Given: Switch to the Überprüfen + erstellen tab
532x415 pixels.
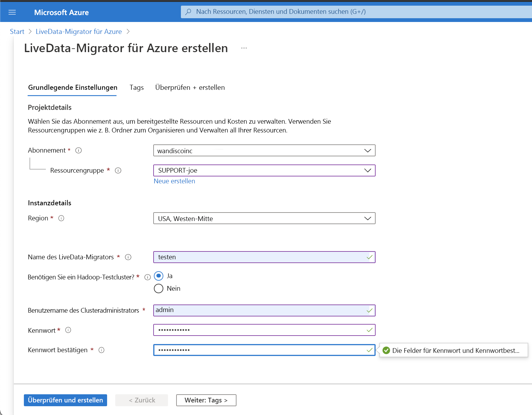Looking at the screenshot, I should coord(190,88).
